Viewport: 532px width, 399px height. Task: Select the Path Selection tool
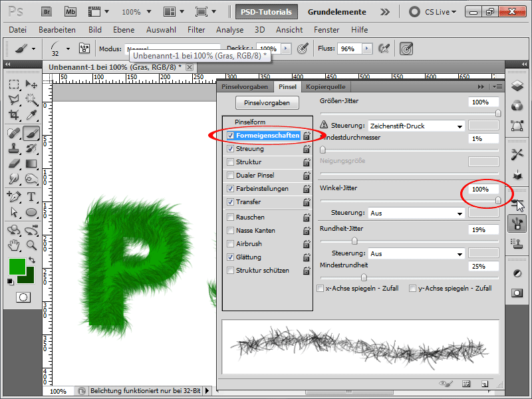pyautogui.click(x=14, y=212)
